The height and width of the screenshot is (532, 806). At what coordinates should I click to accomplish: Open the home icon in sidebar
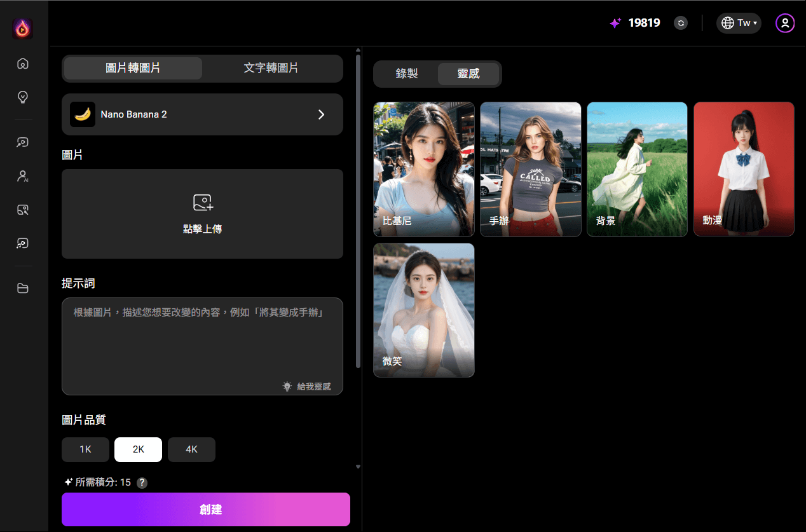(x=23, y=64)
